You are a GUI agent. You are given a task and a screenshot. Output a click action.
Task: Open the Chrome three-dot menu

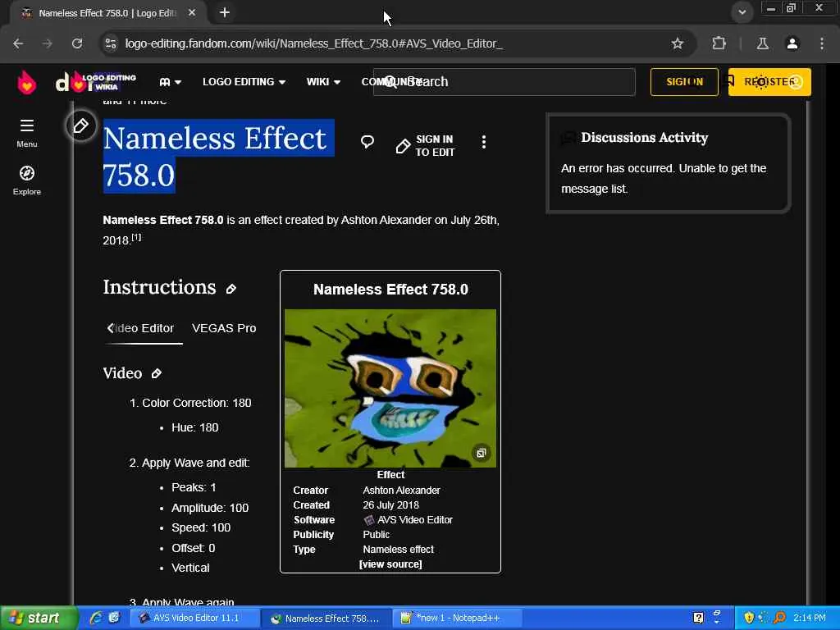click(822, 43)
